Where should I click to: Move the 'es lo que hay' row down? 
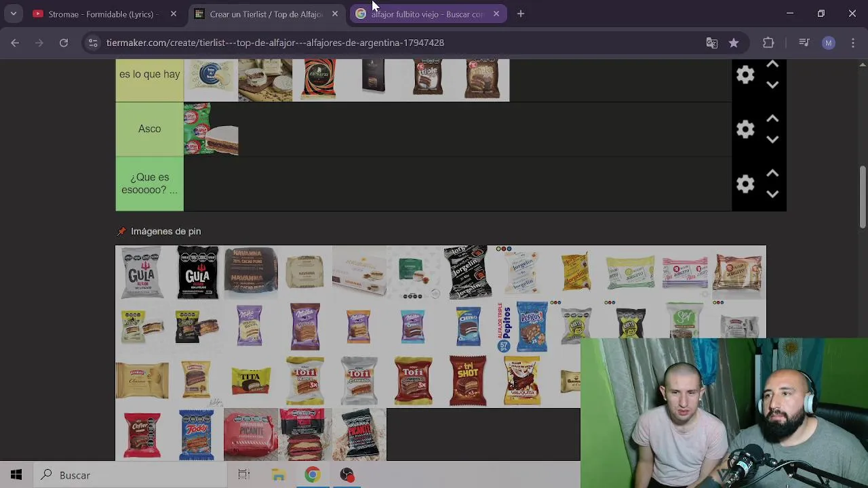[x=772, y=85]
